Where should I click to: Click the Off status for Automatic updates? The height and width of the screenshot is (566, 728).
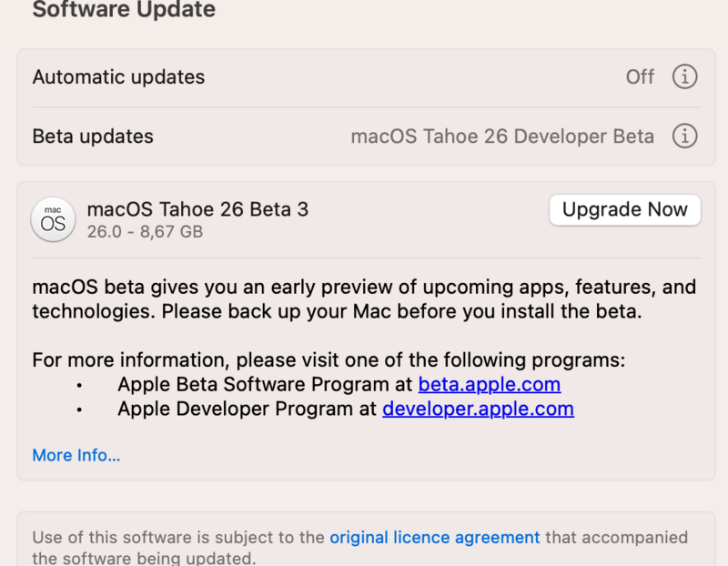click(x=640, y=77)
